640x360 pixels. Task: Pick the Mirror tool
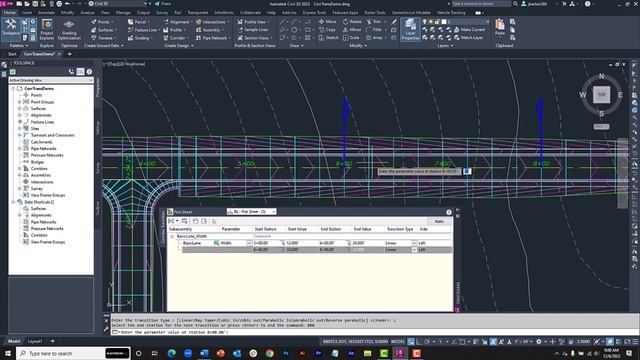point(352,30)
